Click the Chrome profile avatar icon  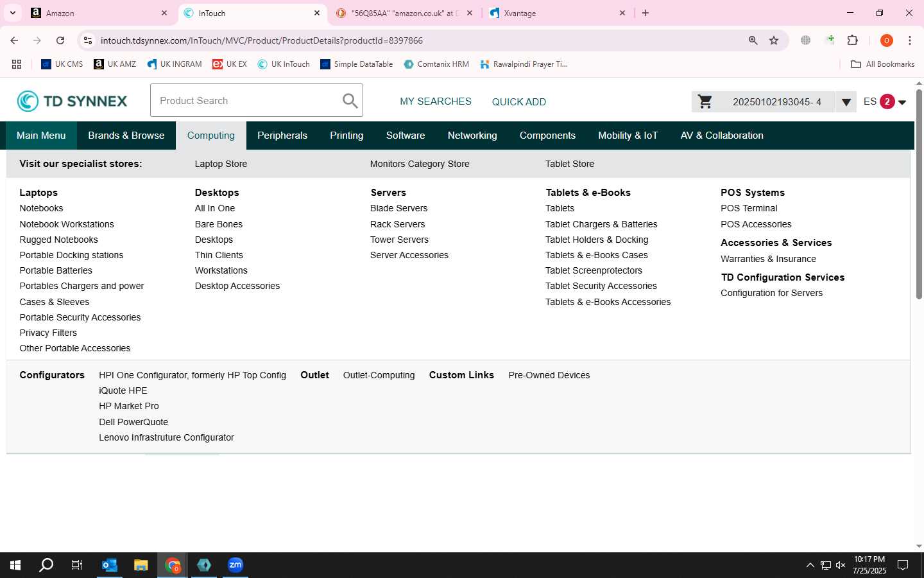pos(887,40)
